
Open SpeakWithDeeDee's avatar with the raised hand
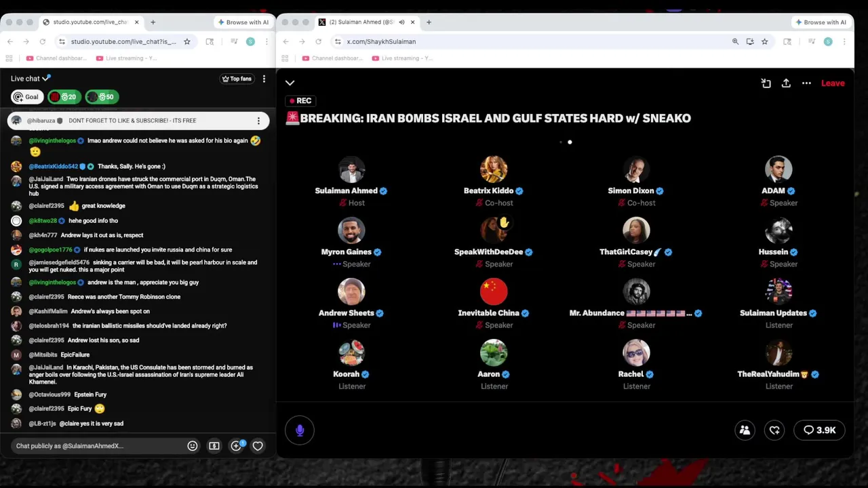[x=494, y=231]
